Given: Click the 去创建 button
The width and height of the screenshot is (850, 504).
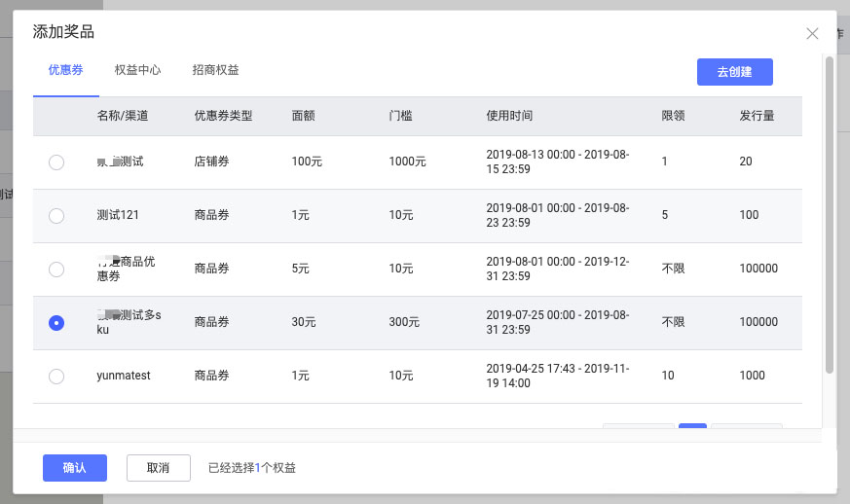Looking at the screenshot, I should click(x=734, y=72).
